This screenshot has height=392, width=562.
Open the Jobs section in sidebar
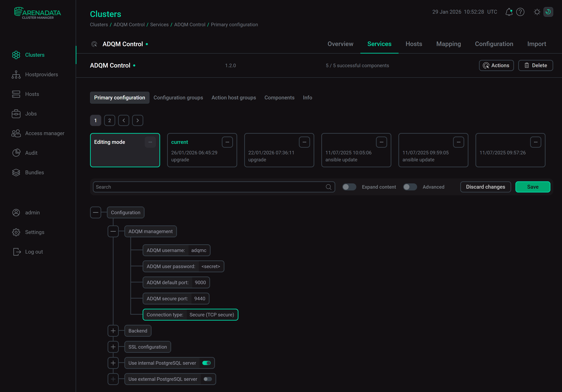pyautogui.click(x=31, y=113)
